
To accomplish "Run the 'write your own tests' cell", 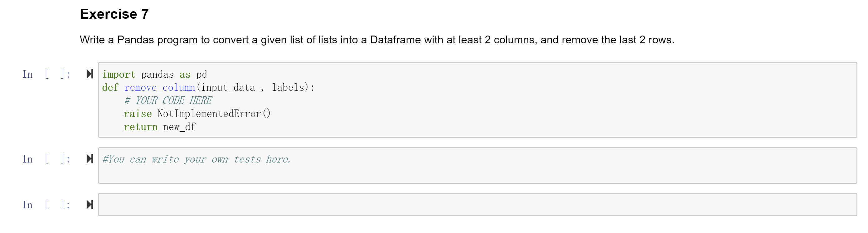I will (90, 159).
